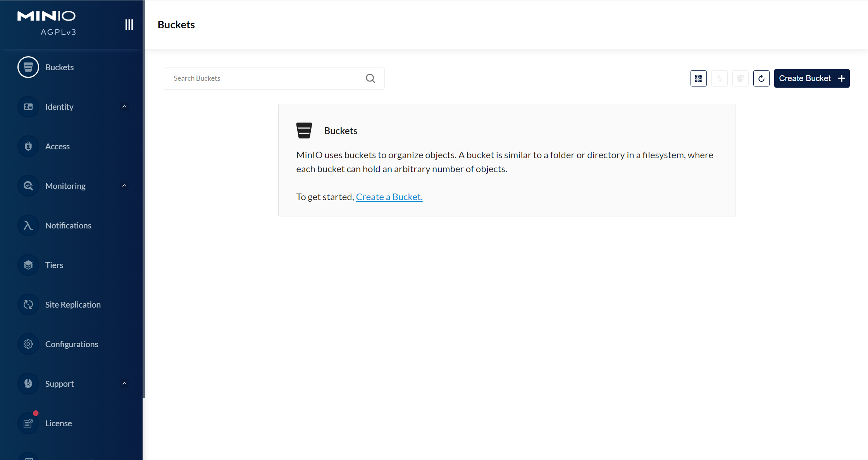Expand the Monitoring submenu chevron
This screenshot has width=868, height=460.
coord(124,186)
